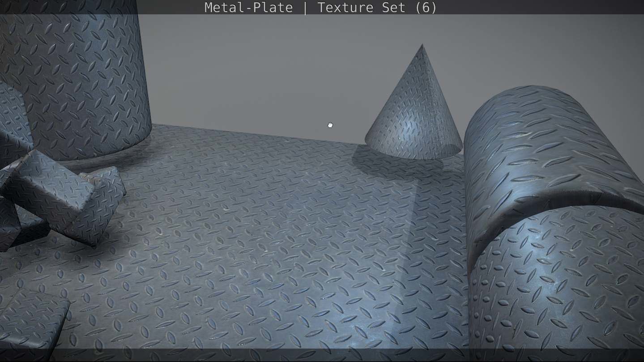Click the 'Metal-Plate | Texture Set (6)' title
The image size is (644, 362).
pyautogui.click(x=320, y=8)
